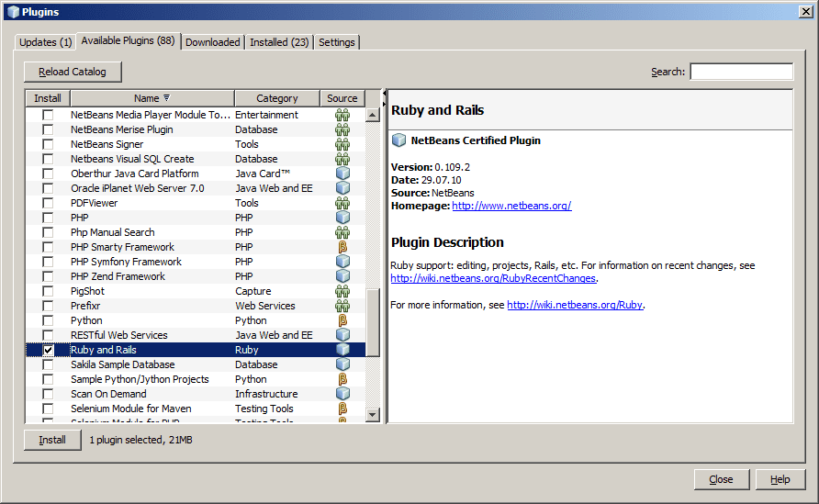The width and height of the screenshot is (819, 504).
Task: Click the cube source icon for Scan On Demand
Action: 342,393
